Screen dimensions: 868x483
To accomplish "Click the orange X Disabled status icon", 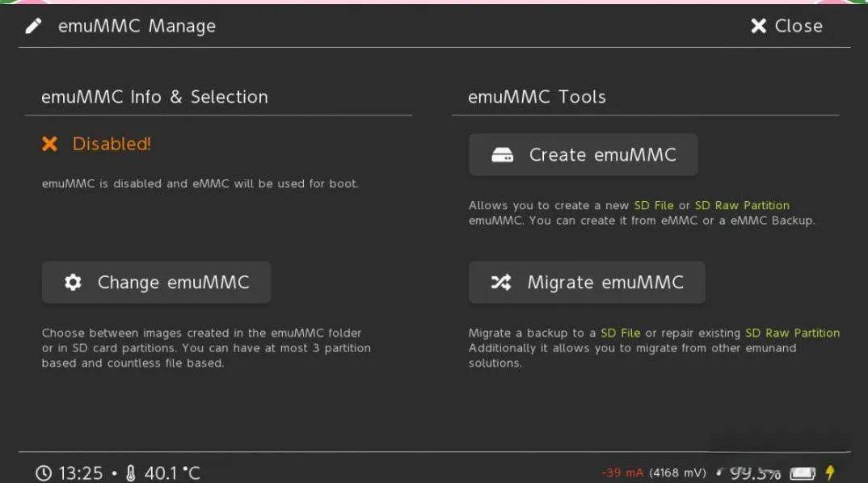I will (50, 144).
